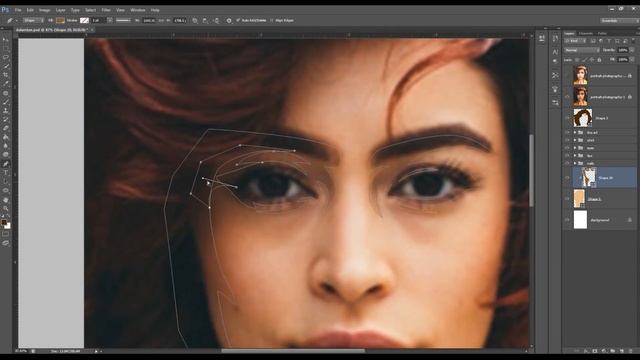Viewport: 640px width, 360px height.
Task: Select the History Brush tool
Action: (6, 120)
